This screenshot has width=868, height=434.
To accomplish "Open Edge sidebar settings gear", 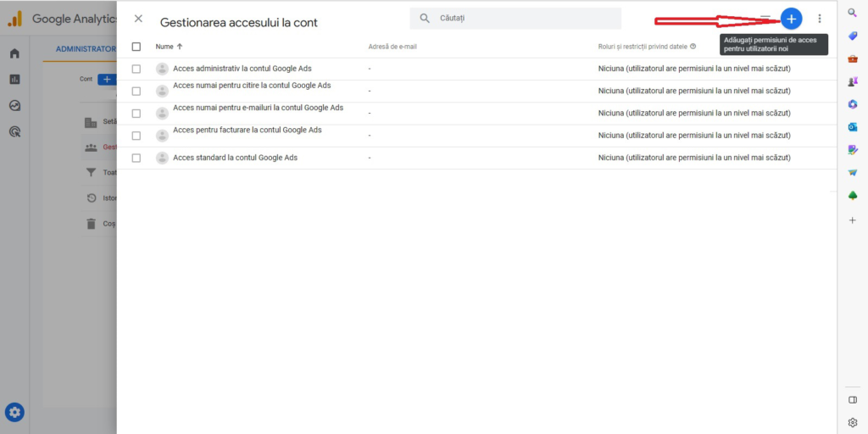I will (x=853, y=422).
